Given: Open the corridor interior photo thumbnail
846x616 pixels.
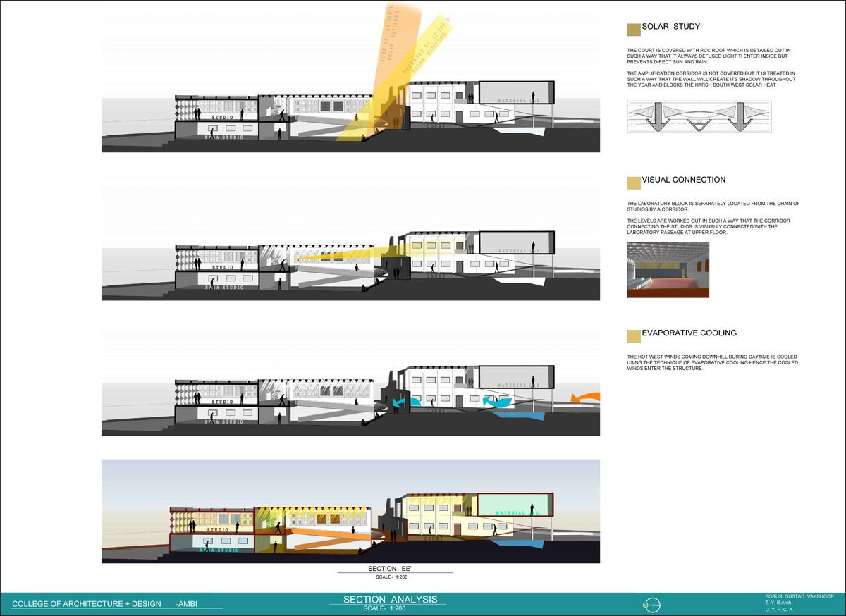Looking at the screenshot, I should [x=667, y=270].
